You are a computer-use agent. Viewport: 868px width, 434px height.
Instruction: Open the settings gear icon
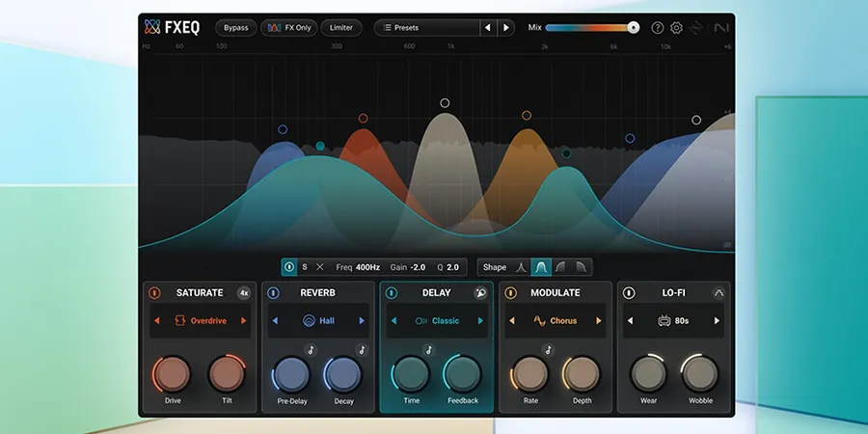tap(676, 28)
